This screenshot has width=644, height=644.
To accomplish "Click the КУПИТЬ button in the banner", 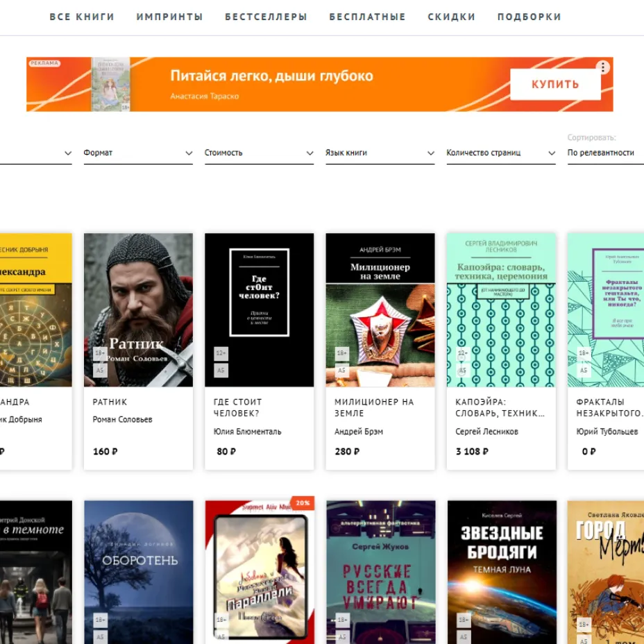I will [555, 84].
